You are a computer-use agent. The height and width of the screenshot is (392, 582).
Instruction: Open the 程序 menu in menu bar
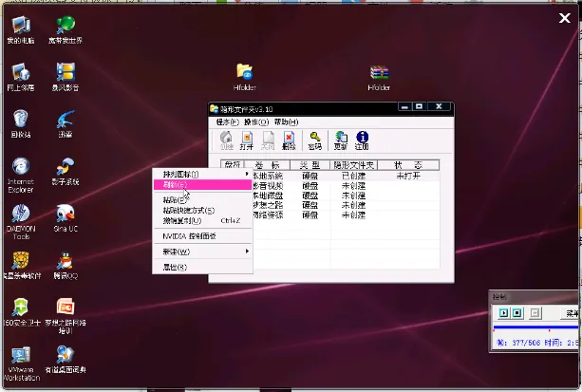click(x=227, y=121)
